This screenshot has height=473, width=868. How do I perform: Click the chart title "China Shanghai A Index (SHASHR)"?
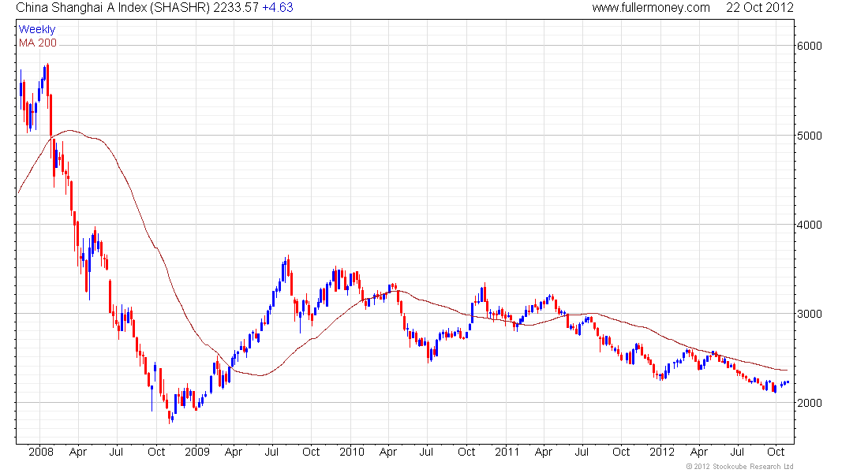click(x=112, y=8)
